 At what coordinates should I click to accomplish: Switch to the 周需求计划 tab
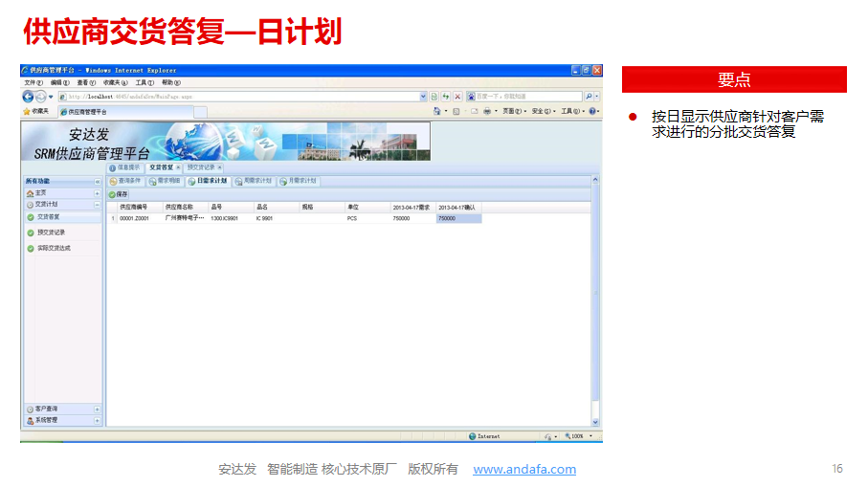pos(254,181)
